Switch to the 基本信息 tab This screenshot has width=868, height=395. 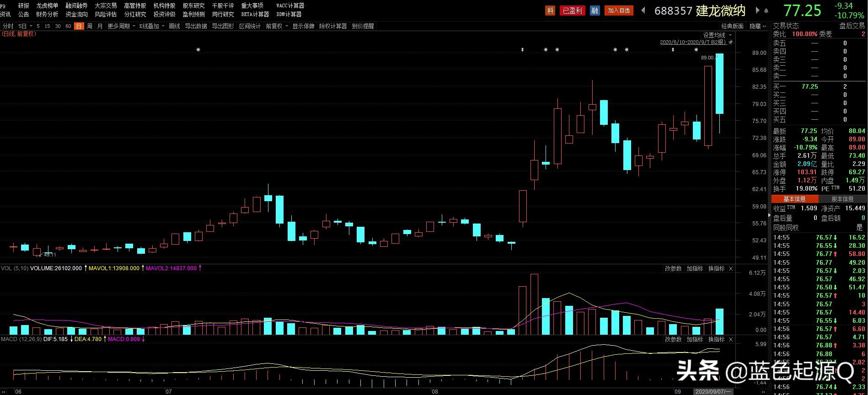[x=795, y=199]
